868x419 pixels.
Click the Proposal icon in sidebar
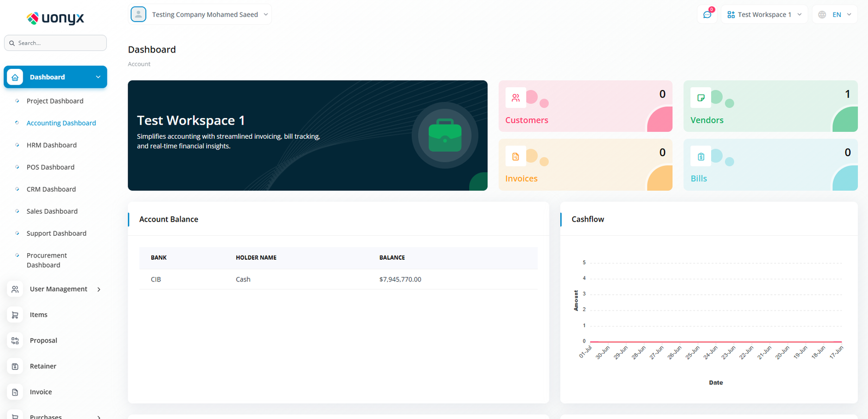15,340
